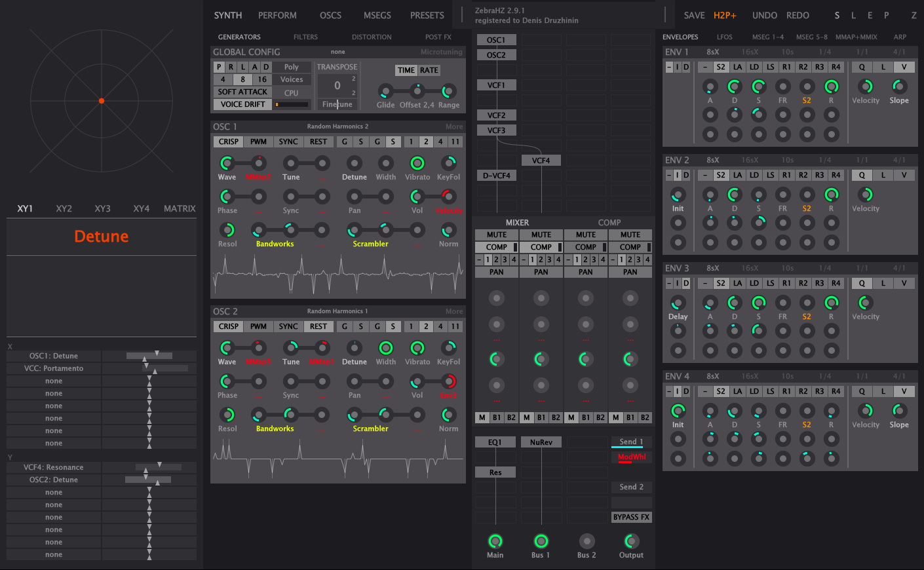
Task: Click REDO in the top bar
Action: tap(798, 15)
